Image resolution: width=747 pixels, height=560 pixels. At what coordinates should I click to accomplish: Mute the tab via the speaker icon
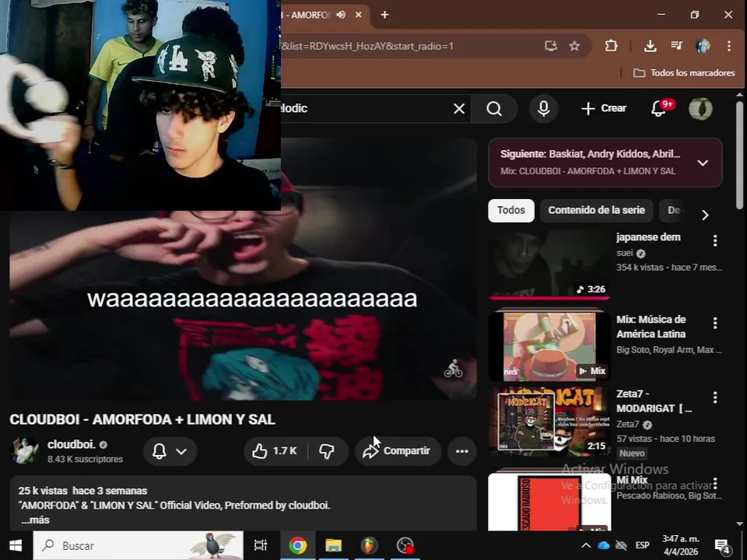click(x=341, y=15)
